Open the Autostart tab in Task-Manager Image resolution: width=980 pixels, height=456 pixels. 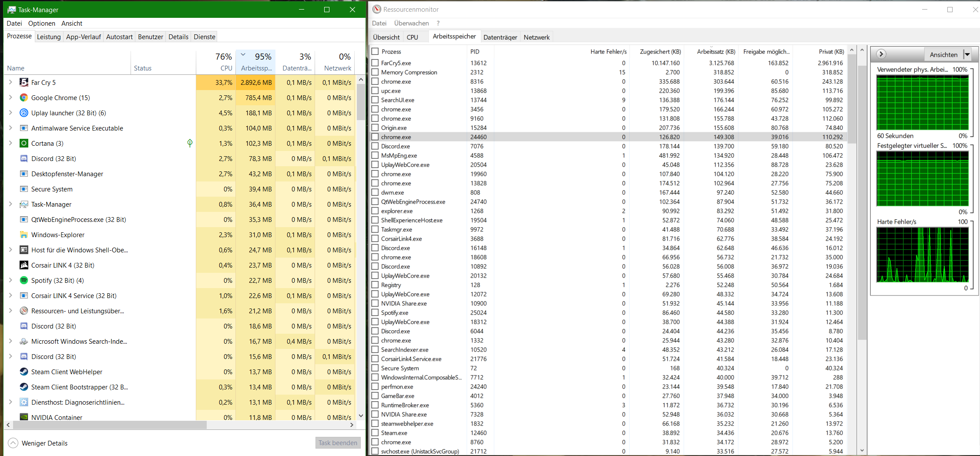119,37
